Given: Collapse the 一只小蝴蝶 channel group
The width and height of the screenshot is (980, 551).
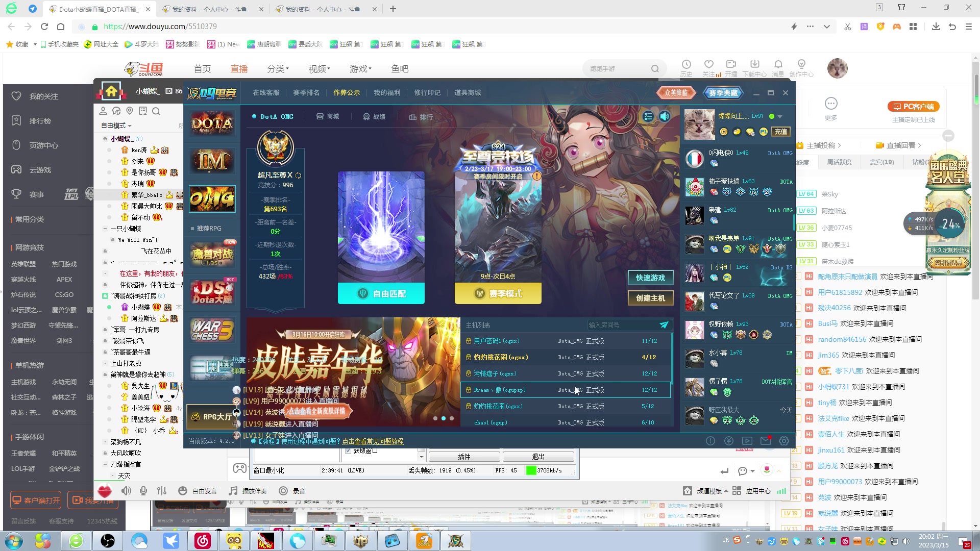Looking at the screenshot, I should pos(105,229).
